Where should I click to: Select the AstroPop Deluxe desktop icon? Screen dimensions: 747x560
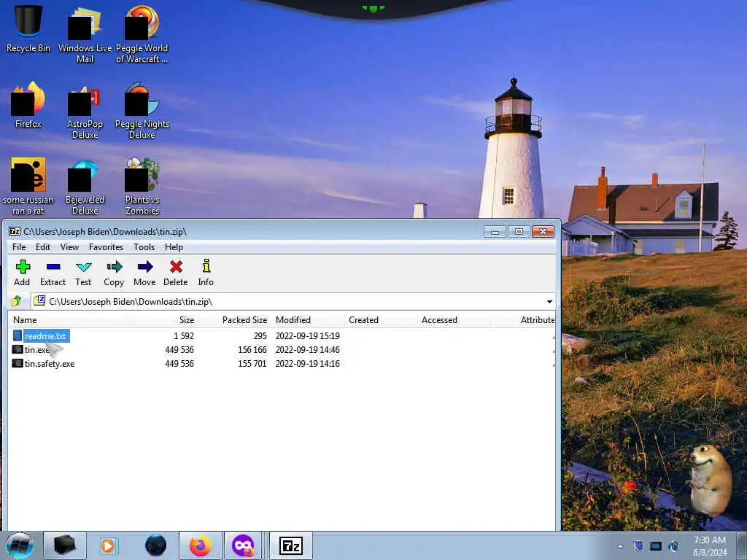pyautogui.click(x=85, y=111)
